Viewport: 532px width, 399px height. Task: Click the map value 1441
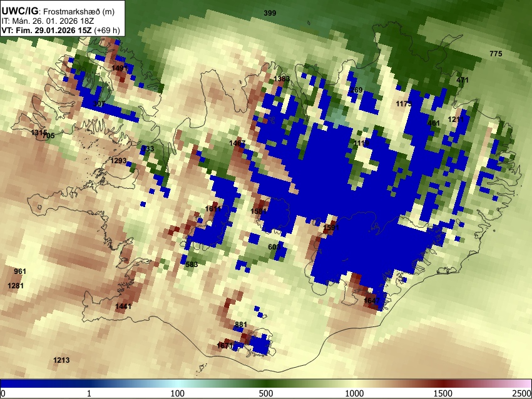[123, 306]
